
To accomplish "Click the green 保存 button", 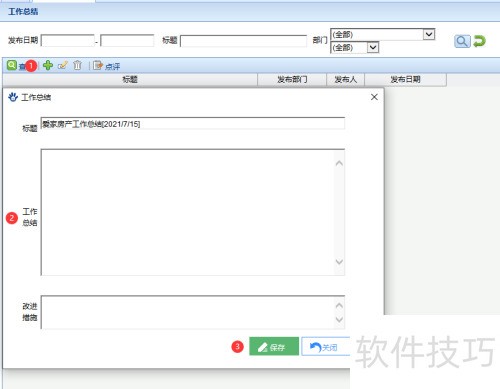I will pos(274,347).
